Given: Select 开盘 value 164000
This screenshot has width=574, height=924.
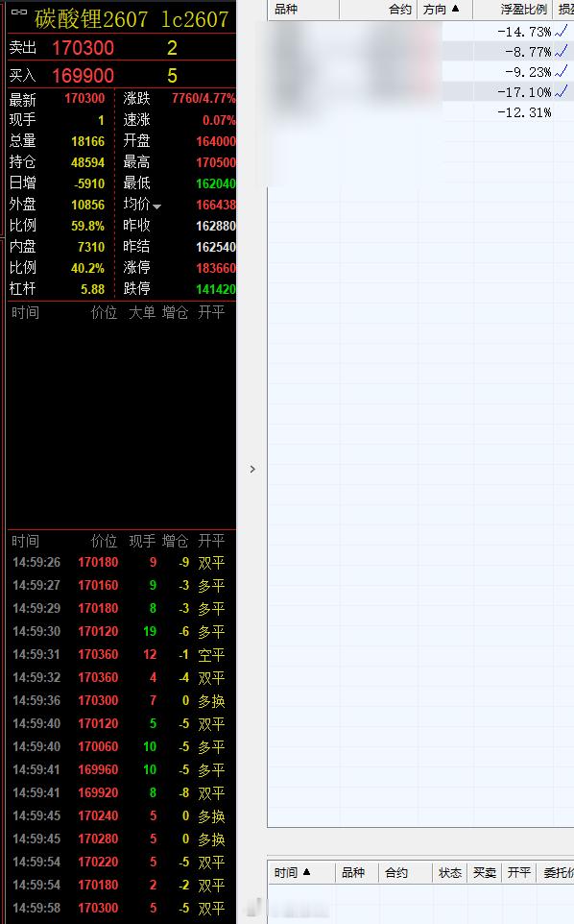Looking at the screenshot, I should [216, 141].
